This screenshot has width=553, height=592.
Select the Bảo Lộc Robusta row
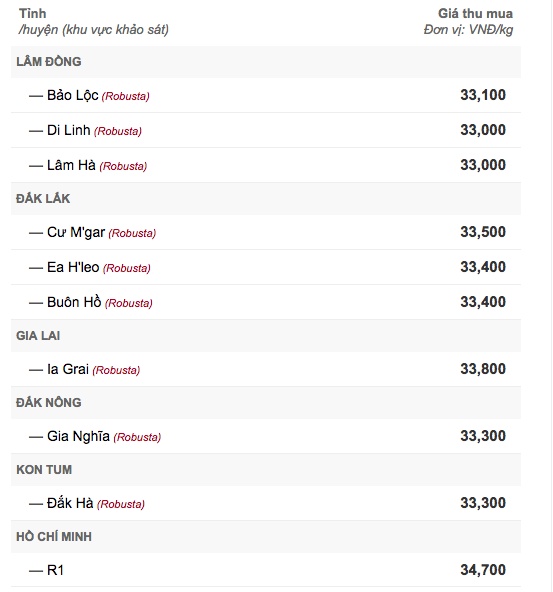point(266,95)
